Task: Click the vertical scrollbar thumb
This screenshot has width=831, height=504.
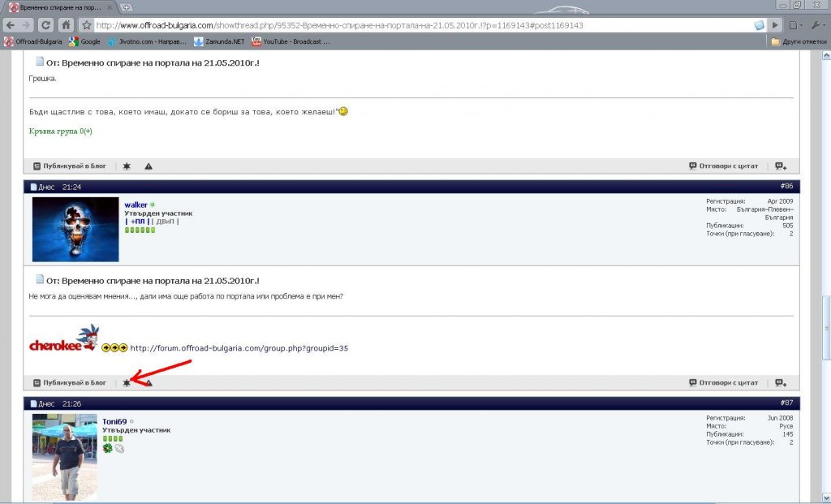Action: coord(826,327)
